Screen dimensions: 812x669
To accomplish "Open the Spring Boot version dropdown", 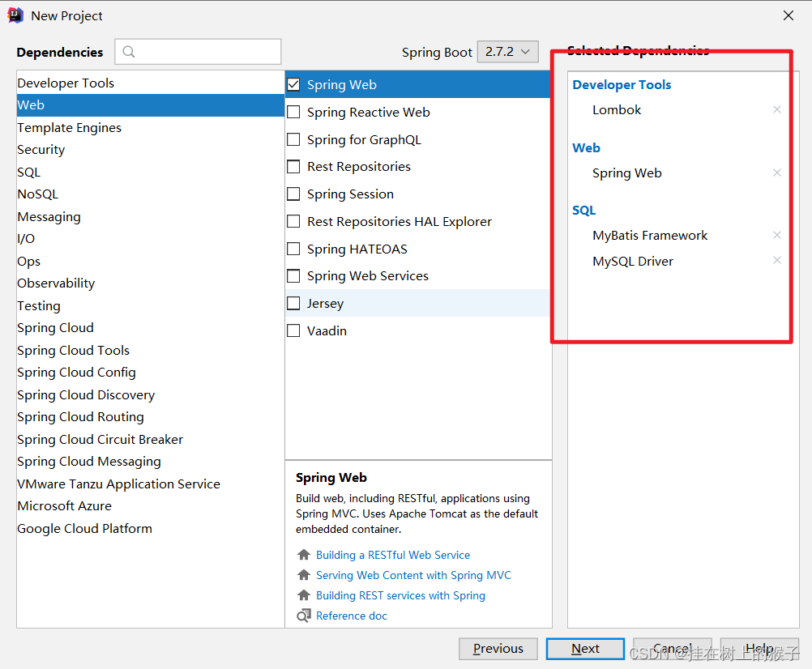I will pos(507,52).
